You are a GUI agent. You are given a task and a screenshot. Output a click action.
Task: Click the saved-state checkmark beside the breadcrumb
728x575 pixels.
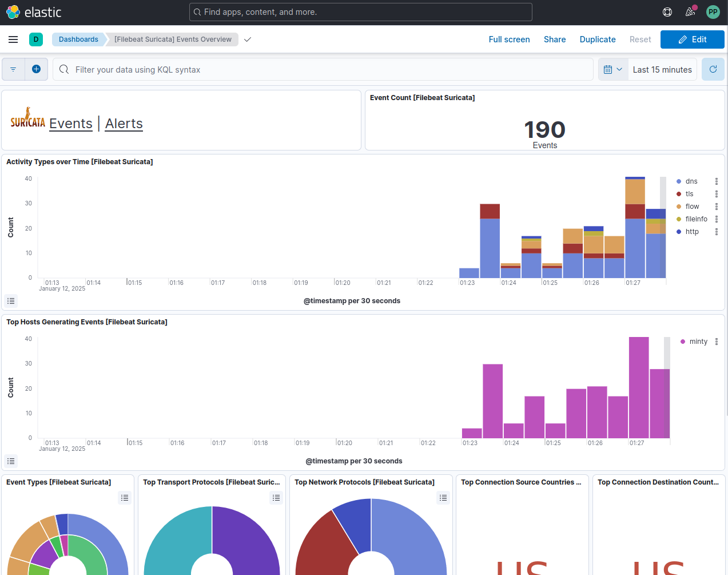coord(248,39)
